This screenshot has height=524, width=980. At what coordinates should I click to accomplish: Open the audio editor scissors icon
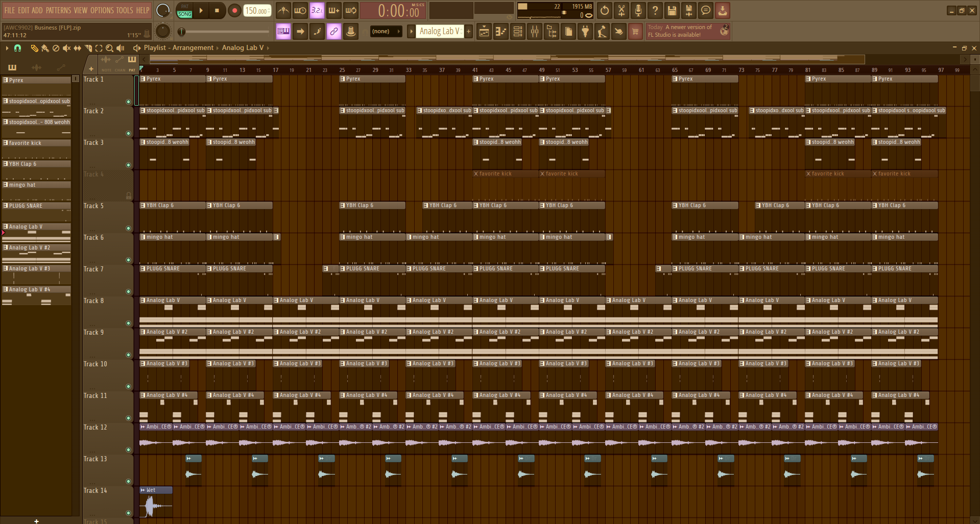point(621,10)
